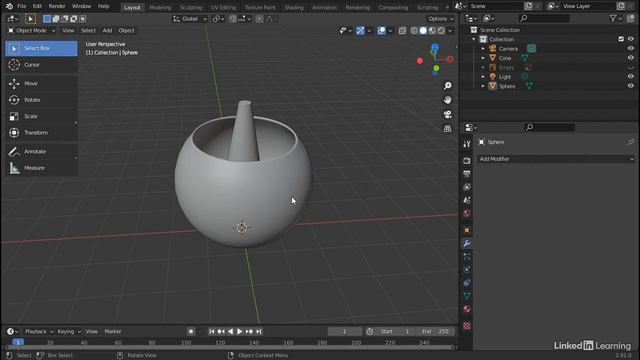Click the Blender logo menu icon
This screenshot has height=360, width=640.
[9, 6]
